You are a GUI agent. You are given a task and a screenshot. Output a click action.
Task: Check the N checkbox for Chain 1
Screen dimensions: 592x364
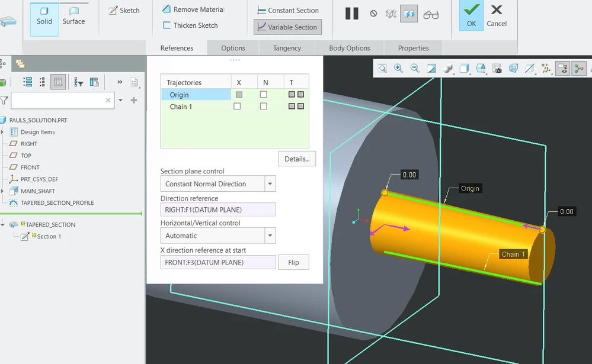pyautogui.click(x=264, y=107)
